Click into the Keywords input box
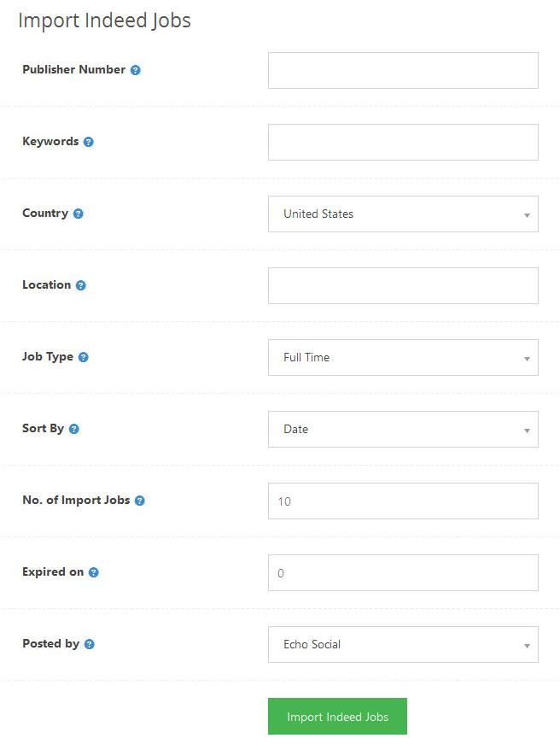Viewport: 560px width, 750px height. (403, 142)
